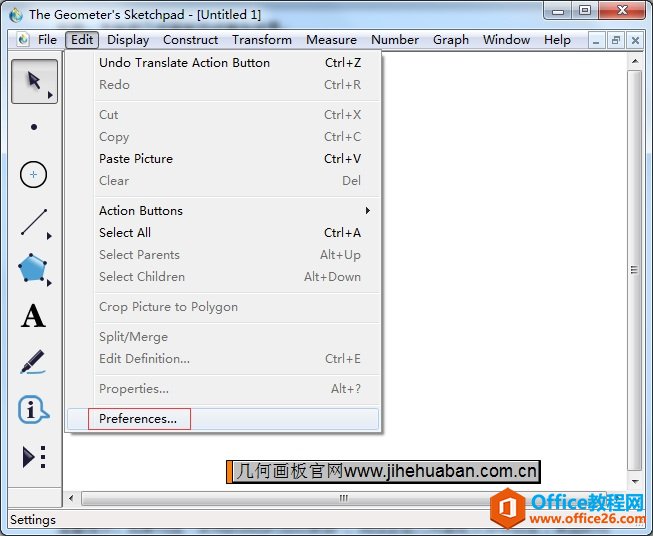Viewport: 653px width, 536px height.
Task: Open the Window menu
Action: point(506,40)
